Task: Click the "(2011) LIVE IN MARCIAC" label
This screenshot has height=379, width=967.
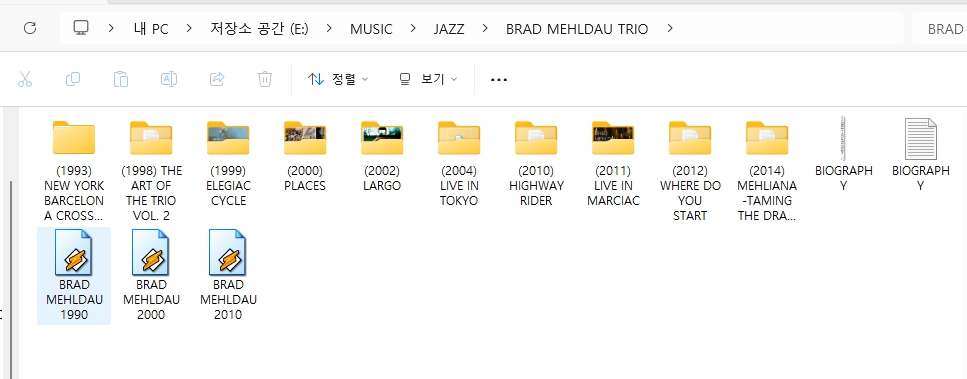Action: coord(614,185)
